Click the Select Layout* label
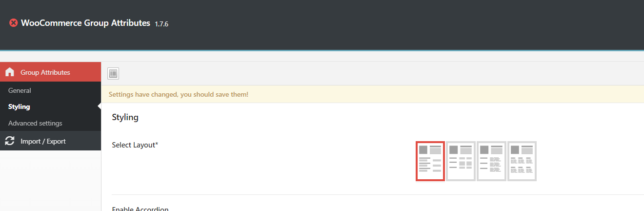644x211 pixels. pyautogui.click(x=135, y=145)
